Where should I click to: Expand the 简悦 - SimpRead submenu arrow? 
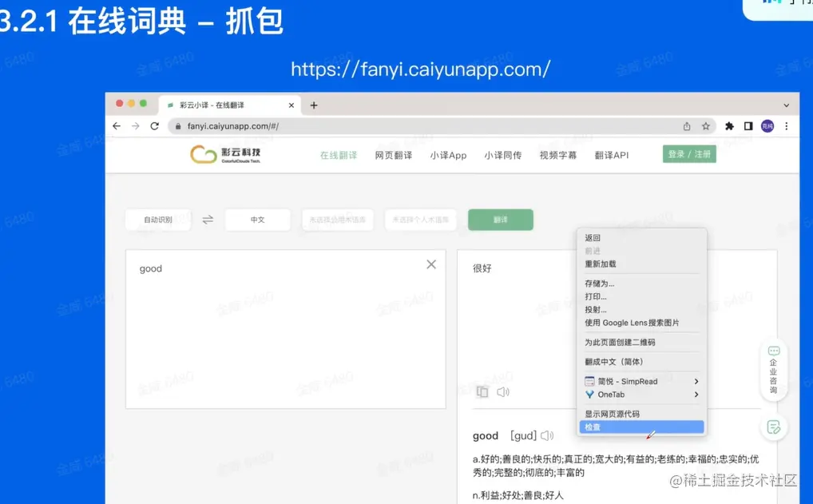[x=696, y=381]
